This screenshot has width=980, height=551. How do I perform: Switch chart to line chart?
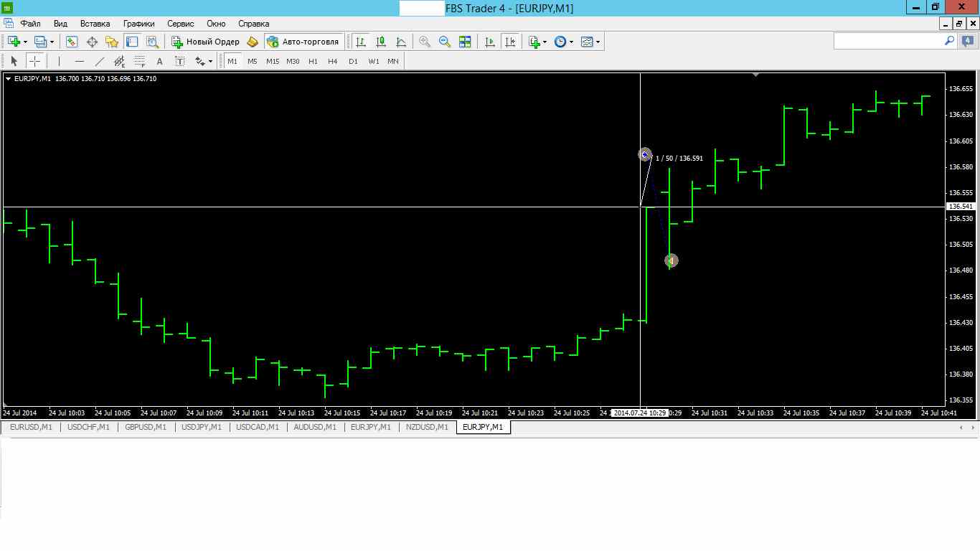point(401,42)
